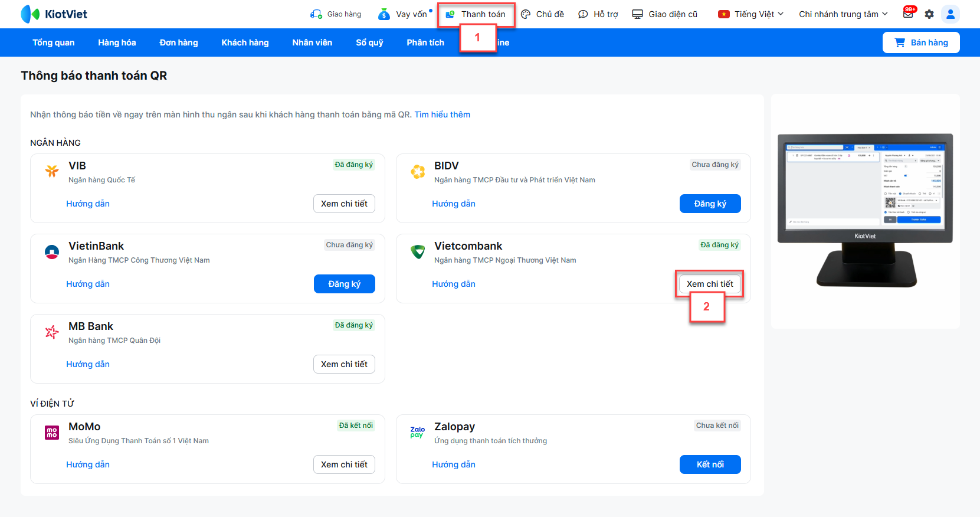This screenshot has width=980, height=517.
Task: Click the Zalopay logo
Action: tap(418, 433)
